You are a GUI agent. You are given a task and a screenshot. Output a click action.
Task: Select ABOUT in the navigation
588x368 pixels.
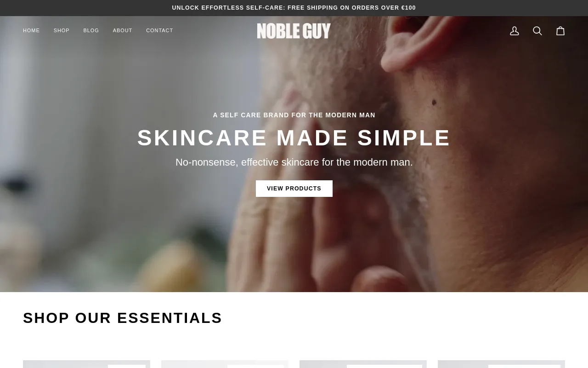123,31
